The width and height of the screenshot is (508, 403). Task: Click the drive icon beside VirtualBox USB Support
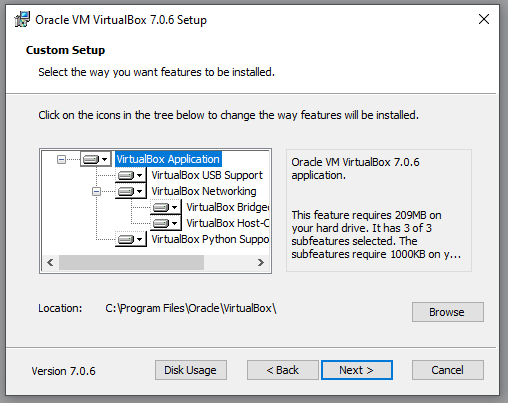(x=131, y=175)
